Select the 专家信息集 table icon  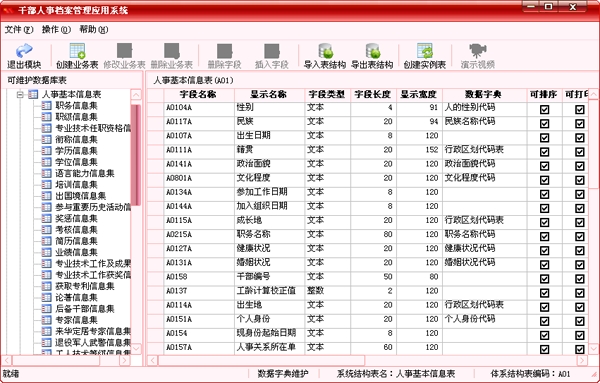(x=46, y=320)
